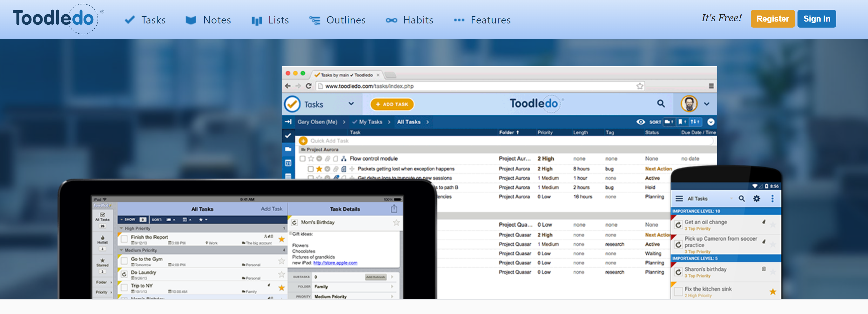Click the folder icon in web app sidebar

[288, 149]
